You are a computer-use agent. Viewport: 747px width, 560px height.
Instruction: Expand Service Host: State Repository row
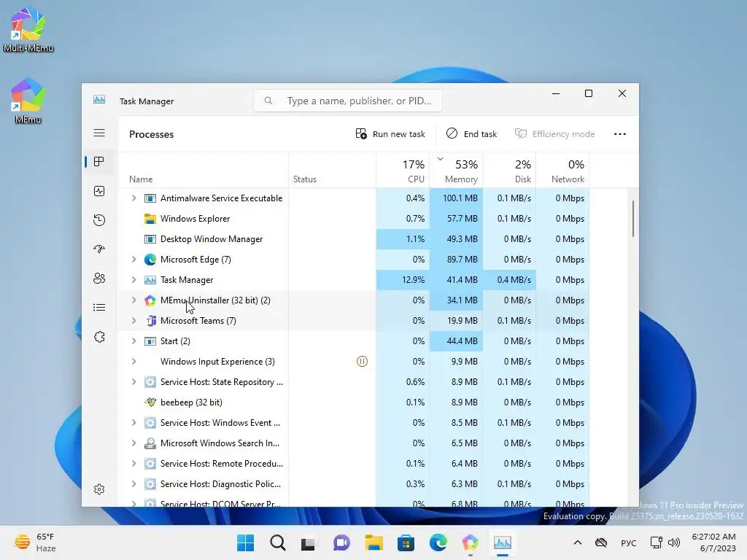click(134, 382)
